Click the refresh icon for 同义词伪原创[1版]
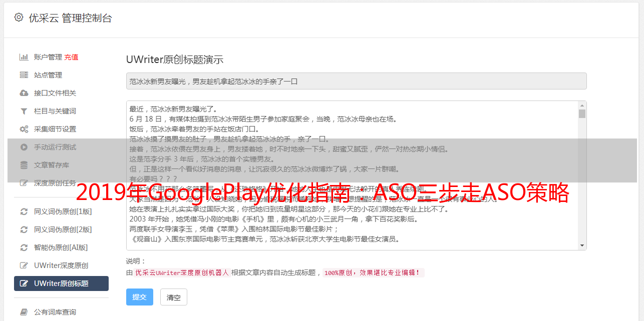Viewport: 644px width, 321px height. coord(24,211)
